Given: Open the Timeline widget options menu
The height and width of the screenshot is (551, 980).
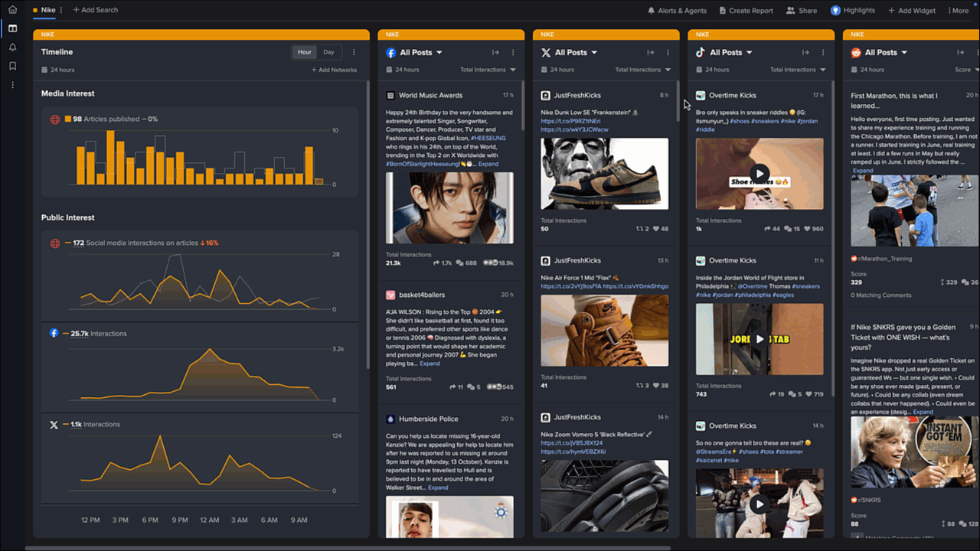Looking at the screenshot, I should coord(353,51).
